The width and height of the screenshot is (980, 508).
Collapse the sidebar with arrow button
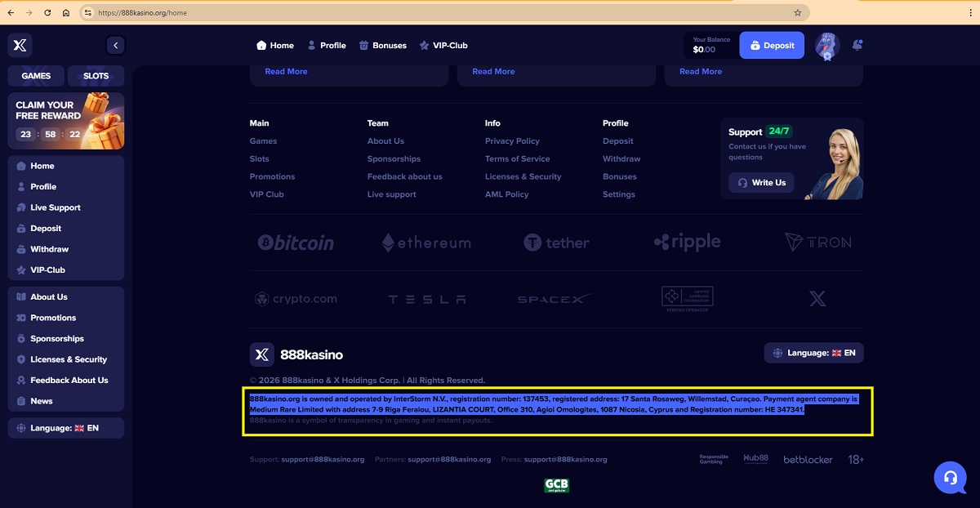(x=115, y=46)
